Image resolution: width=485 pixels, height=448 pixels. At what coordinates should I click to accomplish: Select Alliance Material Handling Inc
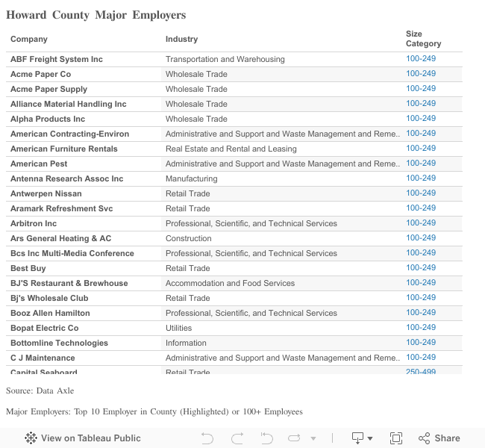69,104
